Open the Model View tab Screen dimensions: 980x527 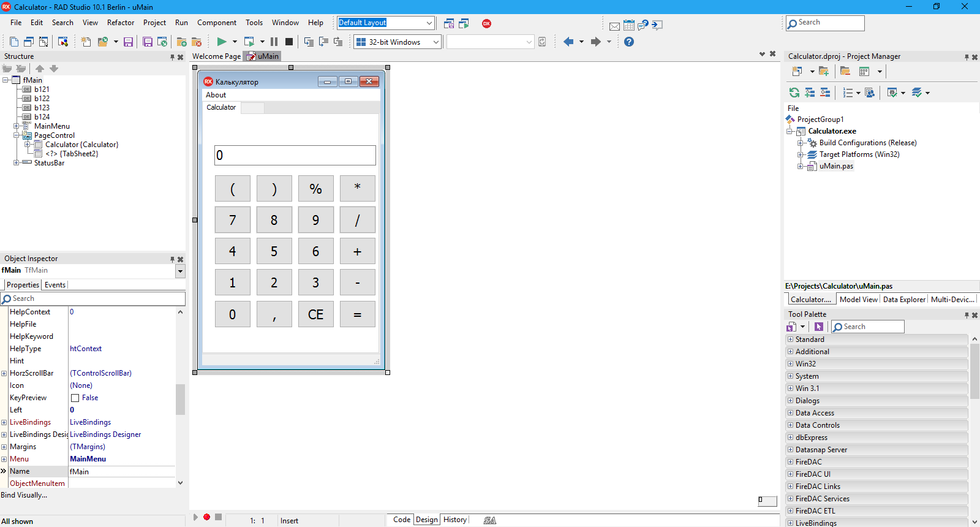(858, 300)
